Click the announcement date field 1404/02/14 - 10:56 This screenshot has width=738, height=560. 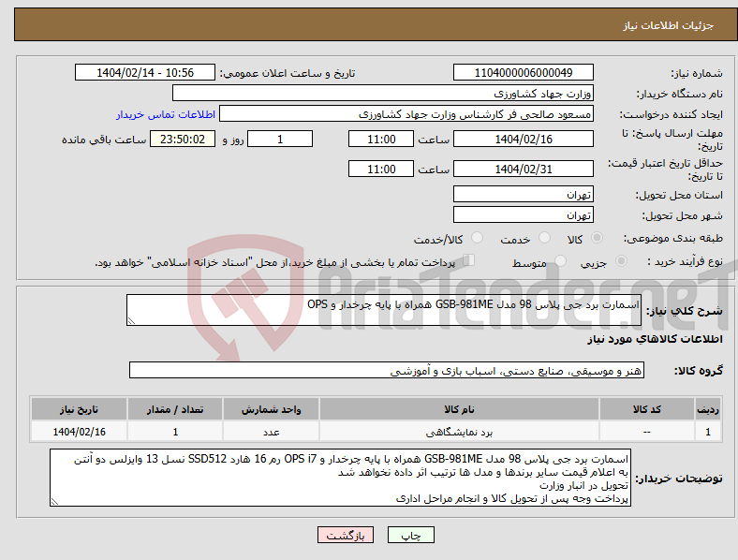click(145, 72)
